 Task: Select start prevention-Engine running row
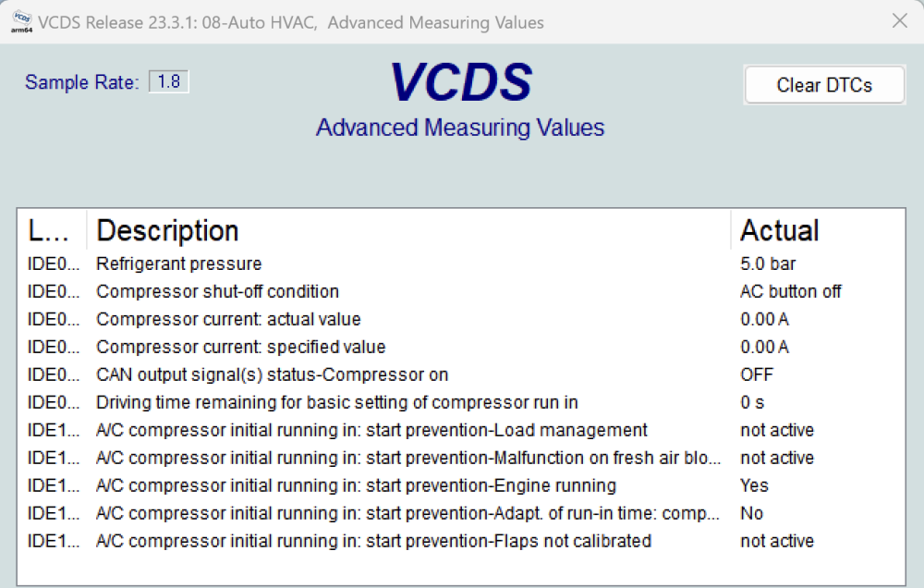point(461,485)
